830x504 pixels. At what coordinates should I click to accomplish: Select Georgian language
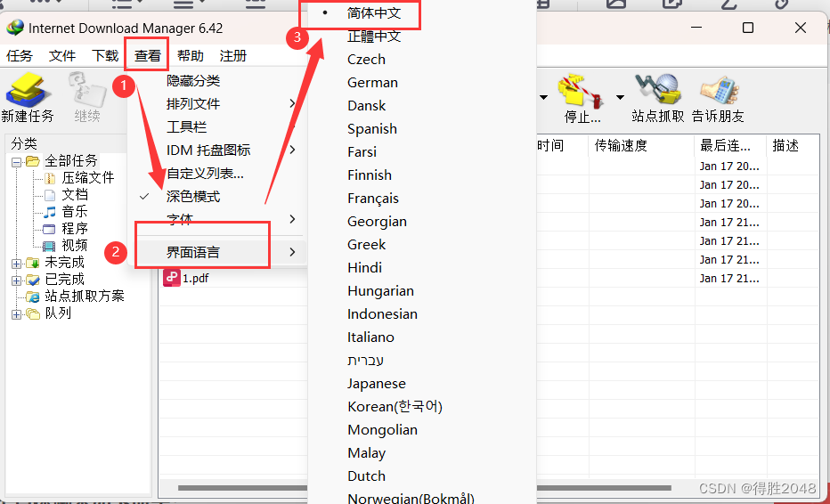coord(378,222)
